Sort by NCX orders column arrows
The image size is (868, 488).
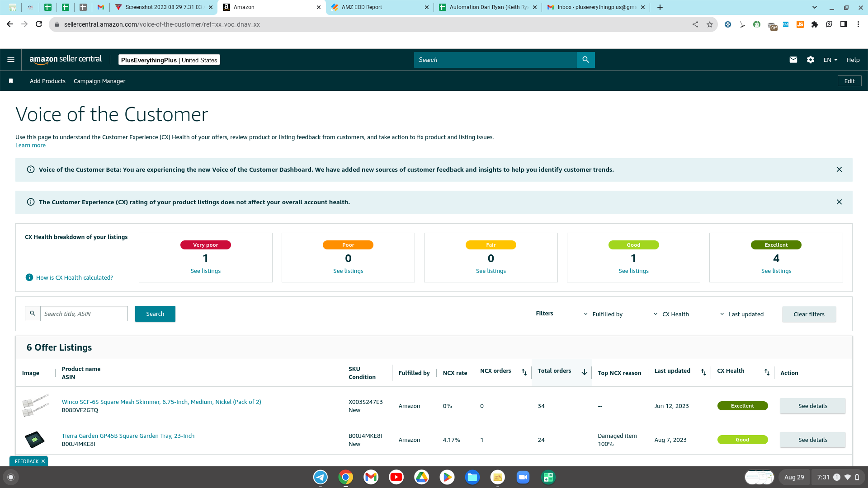tap(524, 372)
